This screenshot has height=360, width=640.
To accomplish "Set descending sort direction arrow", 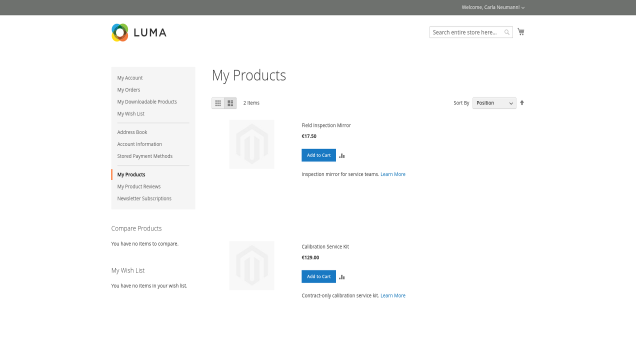I will (x=522, y=103).
